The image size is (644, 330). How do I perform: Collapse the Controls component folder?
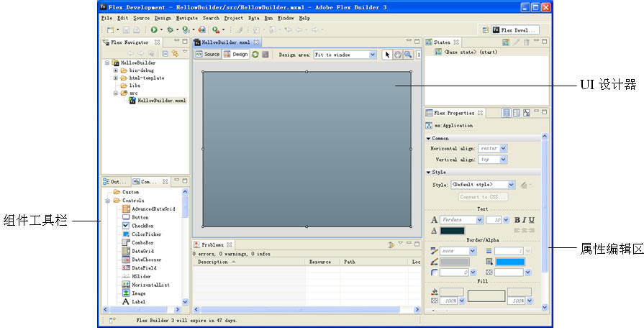[x=108, y=201]
